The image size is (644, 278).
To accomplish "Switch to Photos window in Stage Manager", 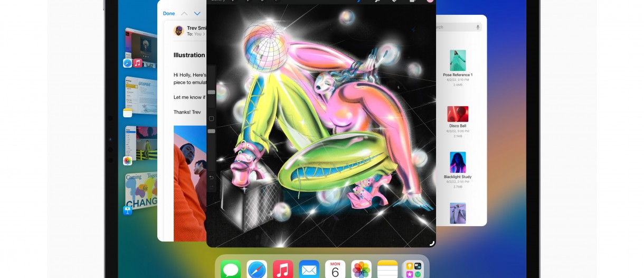I will 141,143.
